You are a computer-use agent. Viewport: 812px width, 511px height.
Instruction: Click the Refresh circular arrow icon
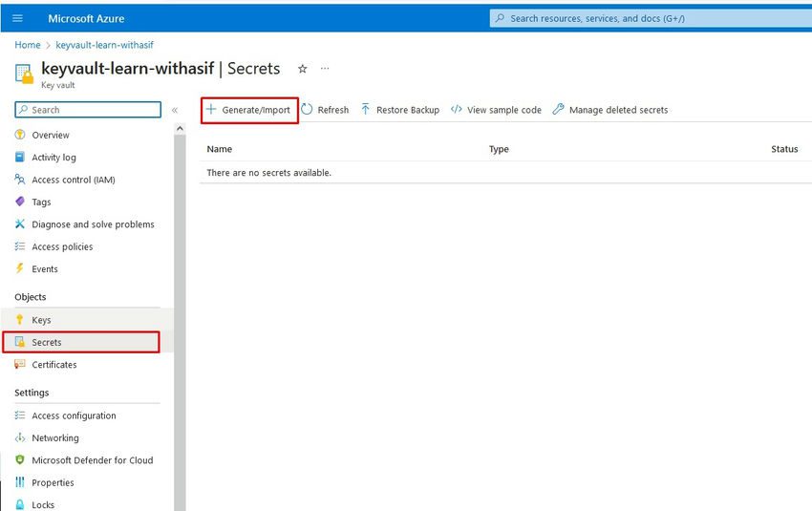coord(307,109)
